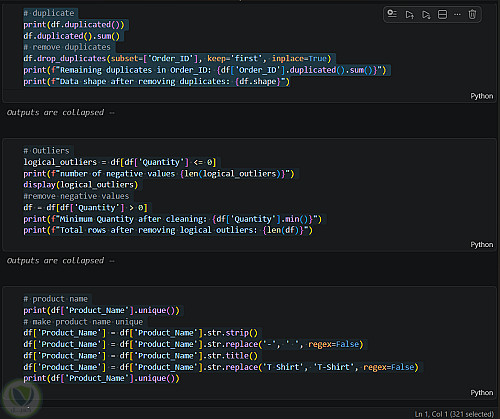Run the duplicate cell by line
Viewport: 500px width, 419px height.
392,14
